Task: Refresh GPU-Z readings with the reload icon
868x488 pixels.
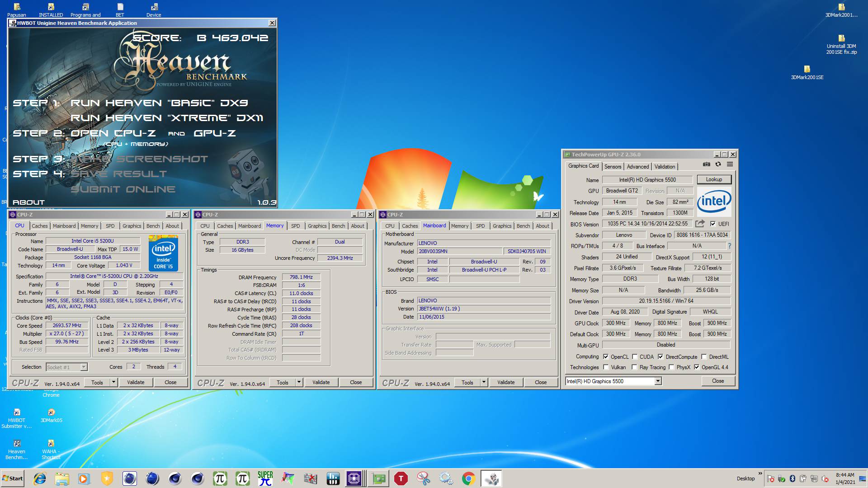Action: [x=718, y=164]
